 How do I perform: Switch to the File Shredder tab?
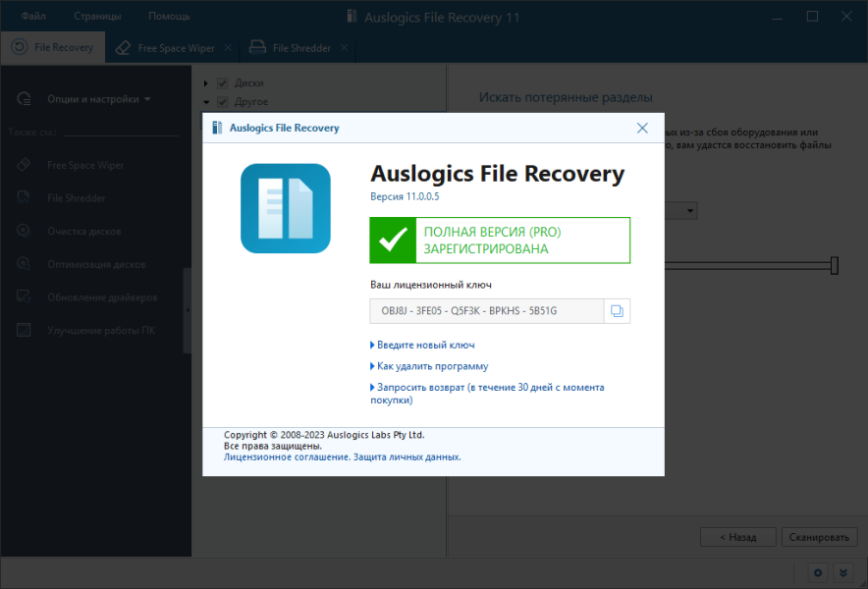[298, 48]
